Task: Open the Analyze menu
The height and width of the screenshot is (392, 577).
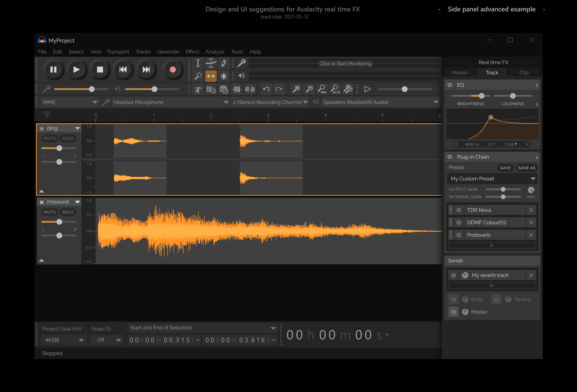Action: pos(215,52)
